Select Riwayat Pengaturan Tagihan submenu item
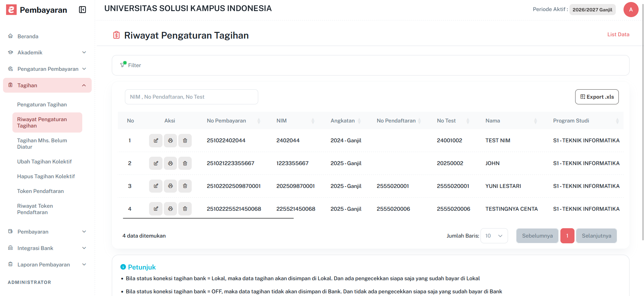The height and width of the screenshot is (296, 644). coord(47,122)
